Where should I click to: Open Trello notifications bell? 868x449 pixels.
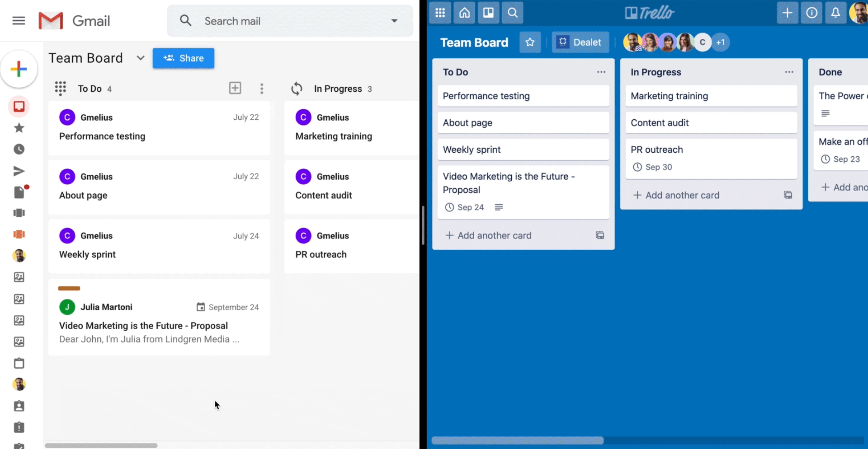tap(835, 13)
